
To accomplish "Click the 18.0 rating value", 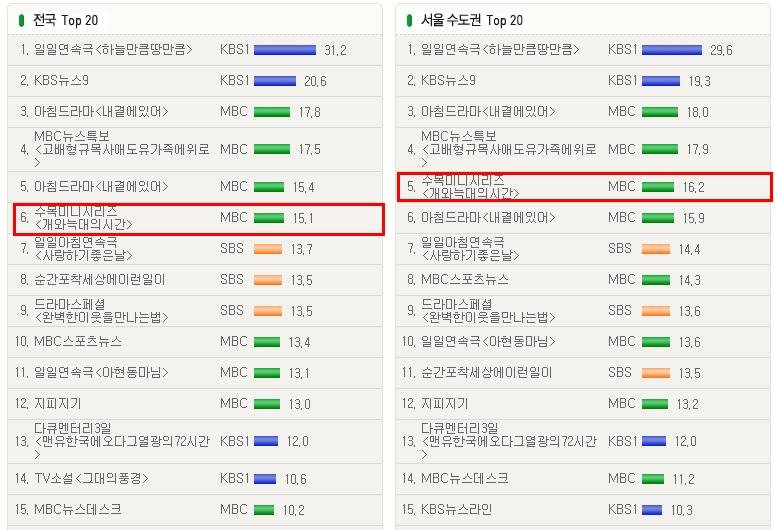I will tap(697, 112).
